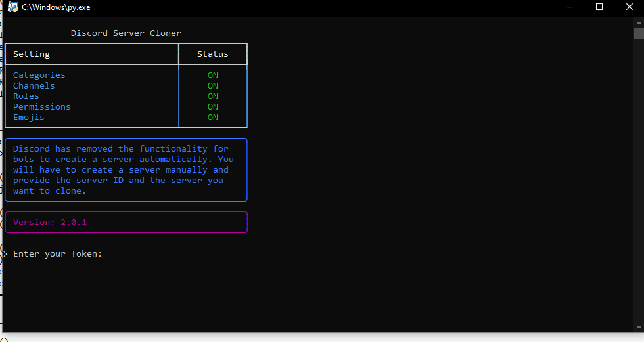Click the 'Discord Server Cloner' title text
The width and height of the screenshot is (644, 342).
[126, 33]
